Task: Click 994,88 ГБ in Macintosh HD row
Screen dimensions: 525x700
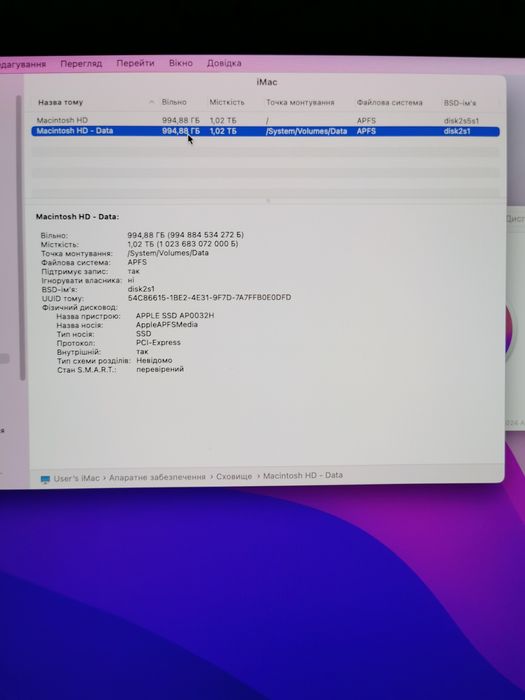Action: click(181, 121)
